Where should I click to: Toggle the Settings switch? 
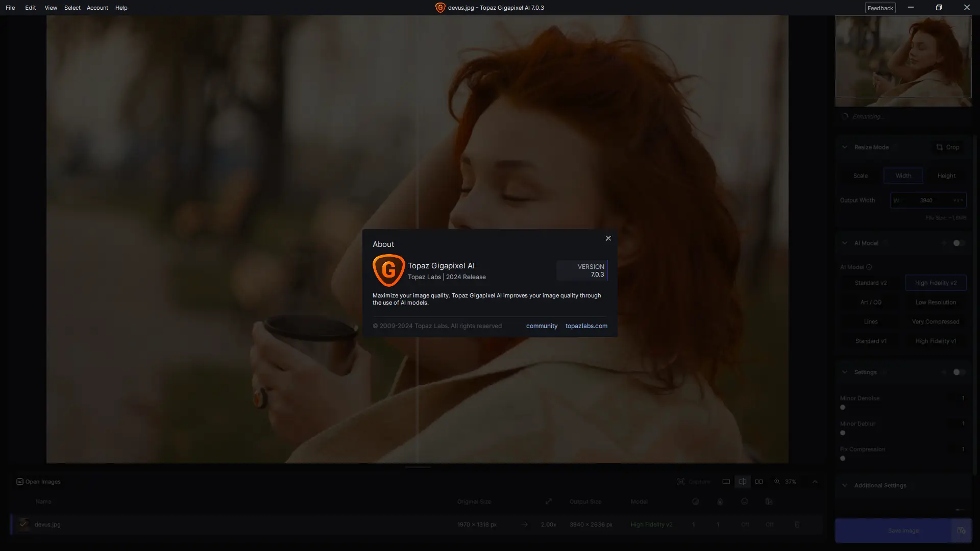coord(959,372)
